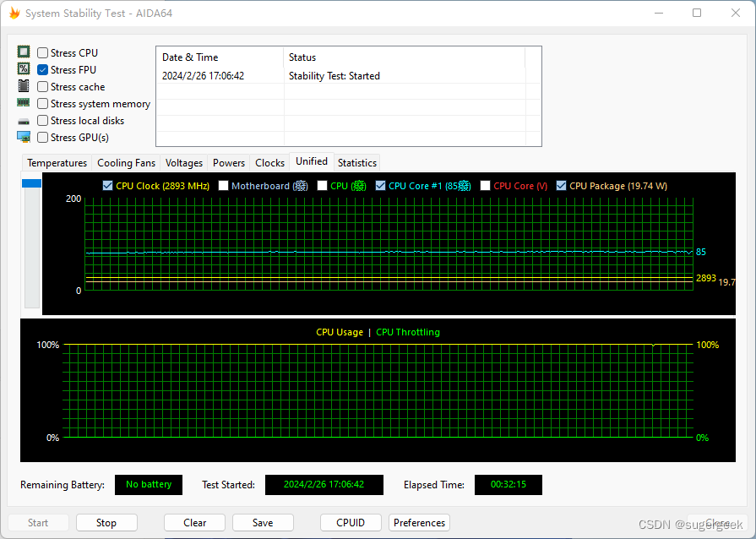Enable the Stress CPU checkbox
The width and height of the screenshot is (756, 539).
point(42,52)
